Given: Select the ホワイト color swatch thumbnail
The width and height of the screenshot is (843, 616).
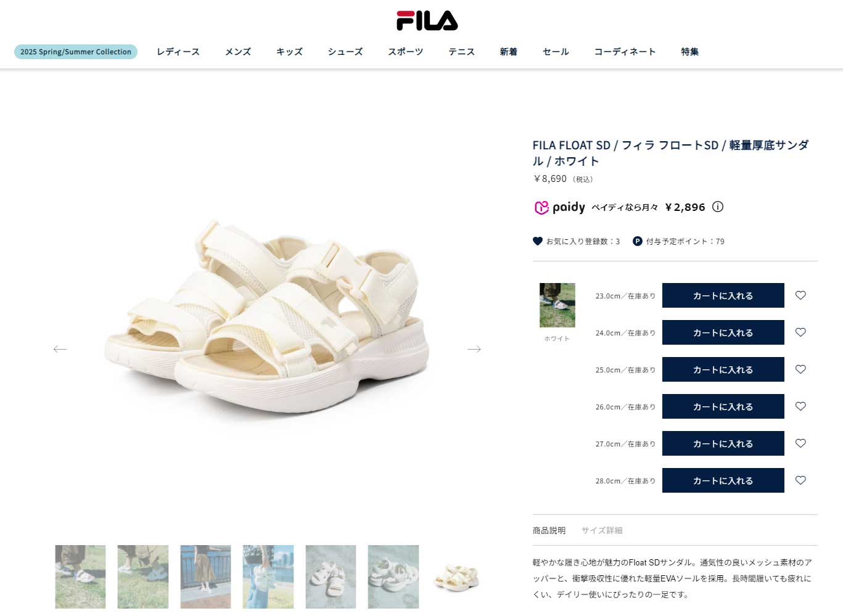Looking at the screenshot, I should tap(557, 305).
